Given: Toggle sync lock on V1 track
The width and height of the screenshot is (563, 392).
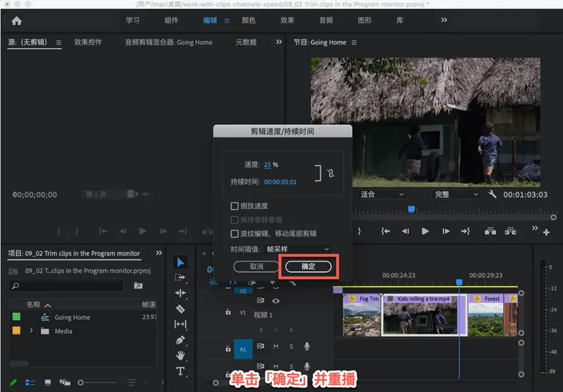Looking at the screenshot, I should coord(261,301).
